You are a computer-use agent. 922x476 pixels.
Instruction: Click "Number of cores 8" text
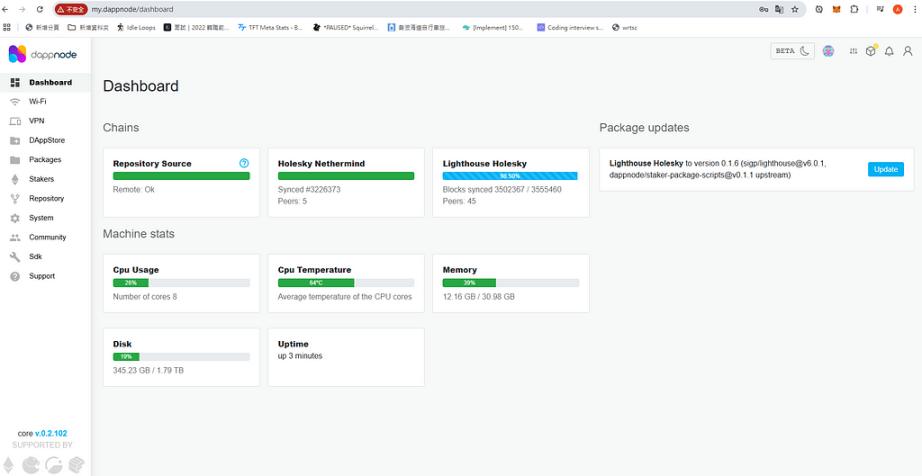coord(145,297)
